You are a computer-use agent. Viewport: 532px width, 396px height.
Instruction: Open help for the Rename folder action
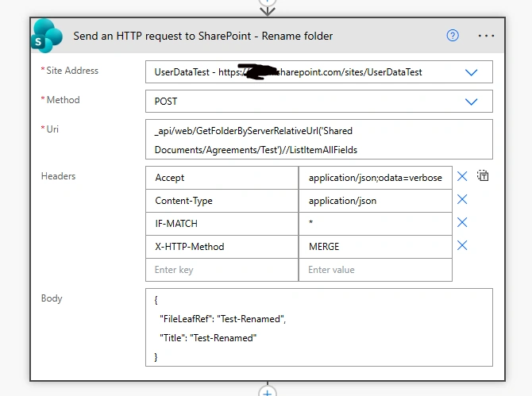coord(453,35)
